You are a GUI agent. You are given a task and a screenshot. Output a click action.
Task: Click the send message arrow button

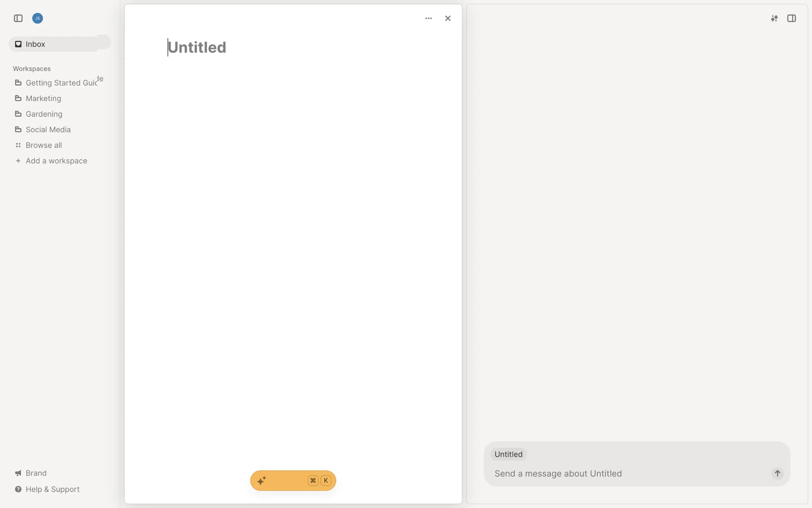pyautogui.click(x=777, y=473)
